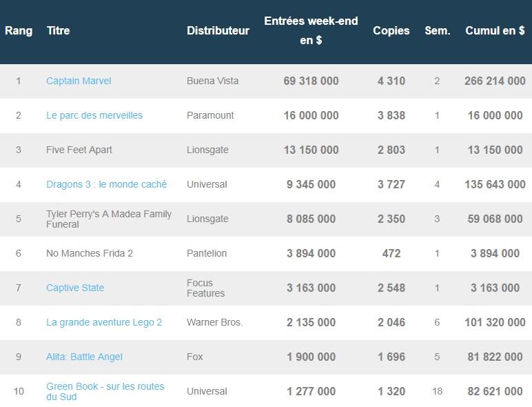Click the Focus Features distributor cell
The height and width of the screenshot is (407, 532).
pos(205,288)
